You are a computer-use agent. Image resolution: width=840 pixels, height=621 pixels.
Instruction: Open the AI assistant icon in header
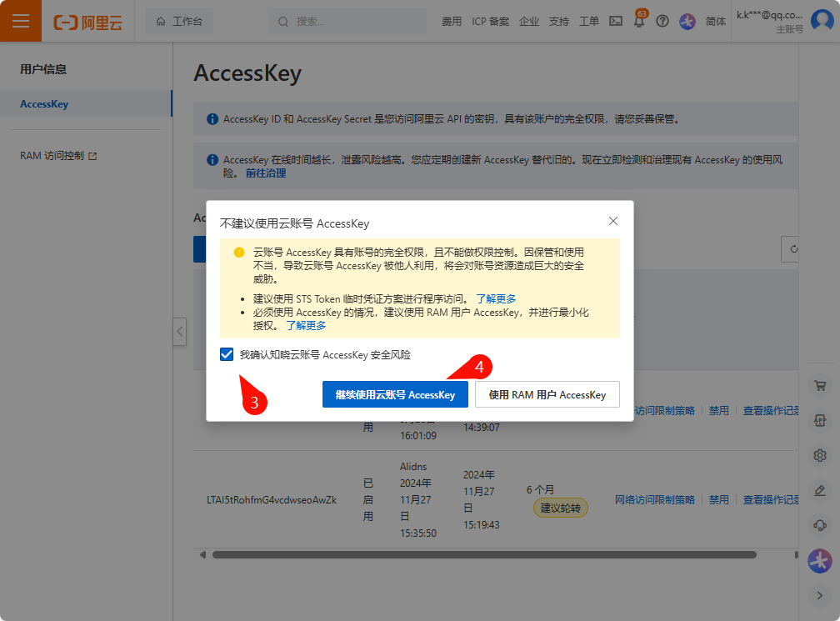point(687,22)
